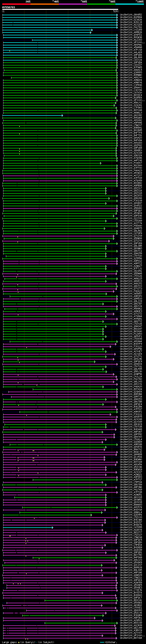Select hit name UniRef100_C7ZE76

click(x=131, y=590)
